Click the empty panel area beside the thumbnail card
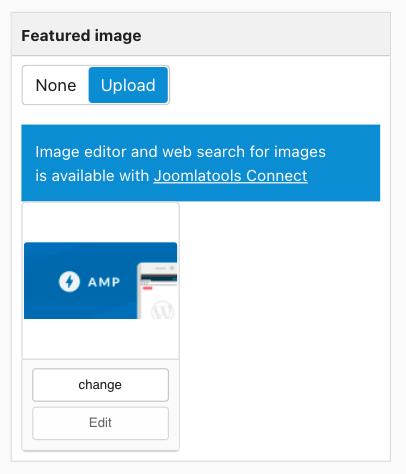Screen dimensions: 406x474 pos(284,330)
